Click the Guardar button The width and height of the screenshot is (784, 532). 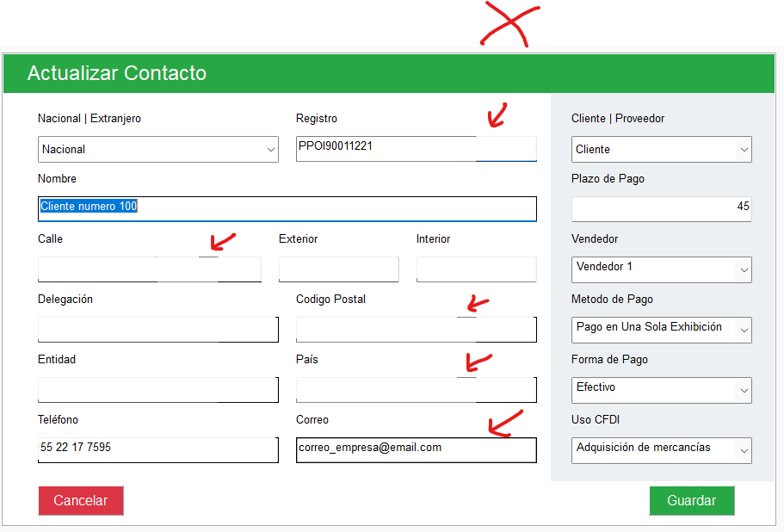coord(692,500)
